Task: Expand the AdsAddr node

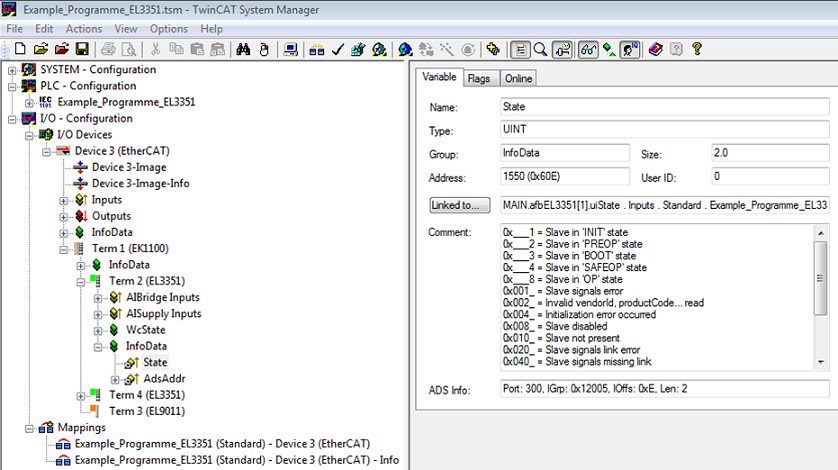Action: pos(115,380)
